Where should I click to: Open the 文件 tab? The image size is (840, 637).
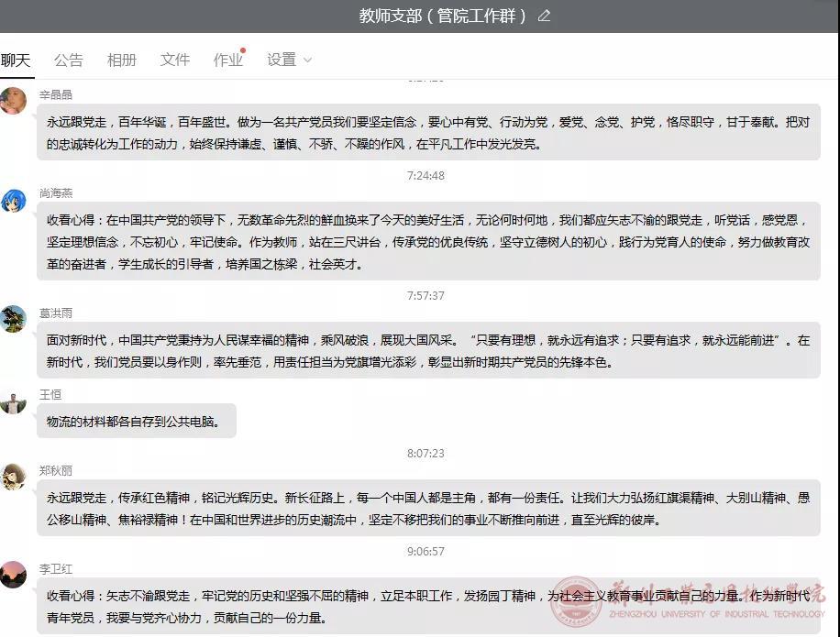click(x=175, y=60)
